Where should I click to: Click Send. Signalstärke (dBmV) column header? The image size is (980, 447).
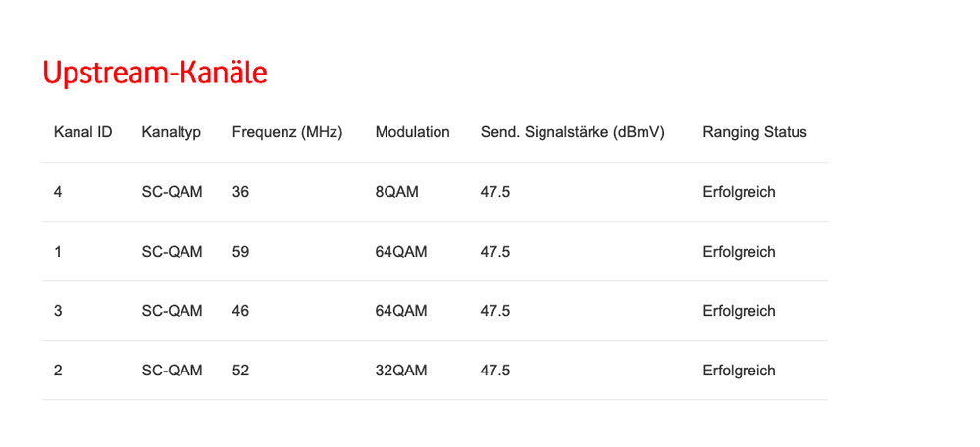(572, 132)
